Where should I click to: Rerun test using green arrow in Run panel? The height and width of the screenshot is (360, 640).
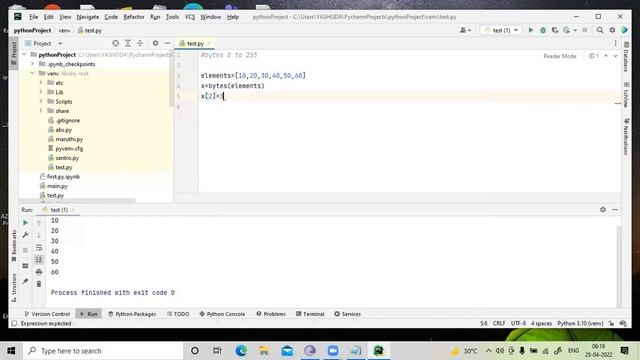click(25, 223)
